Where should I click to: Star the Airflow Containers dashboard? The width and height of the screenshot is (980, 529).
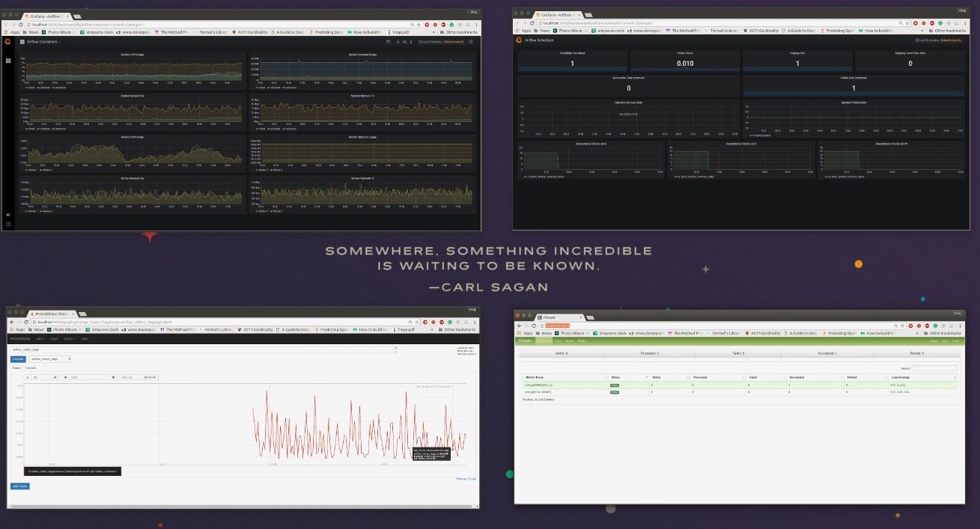click(398, 42)
